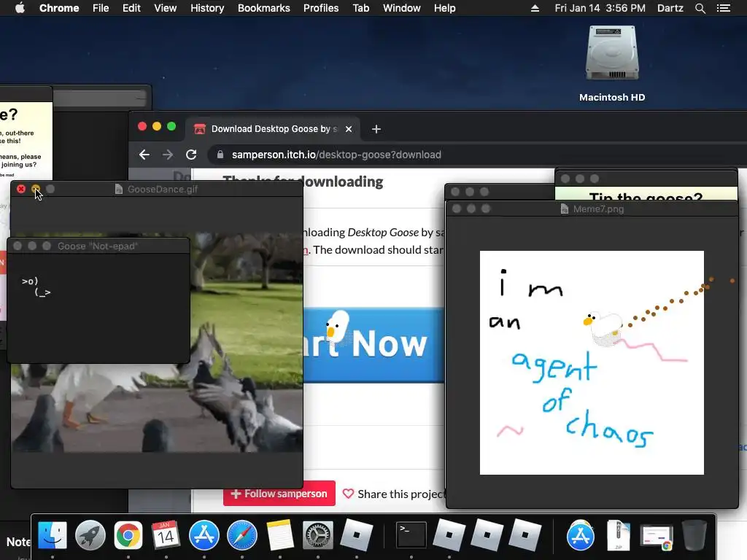Select the Macintosh HD desktop drive icon
This screenshot has height=560, width=747.
[612, 53]
